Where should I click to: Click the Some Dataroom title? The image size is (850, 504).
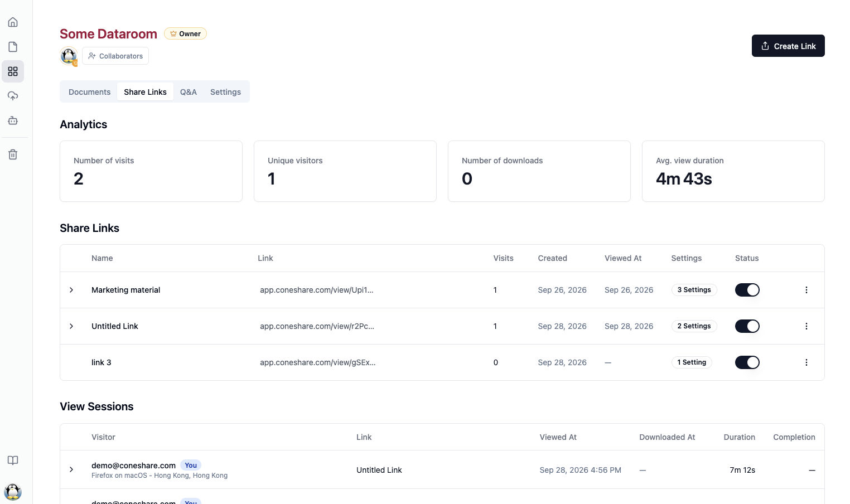[x=108, y=34]
